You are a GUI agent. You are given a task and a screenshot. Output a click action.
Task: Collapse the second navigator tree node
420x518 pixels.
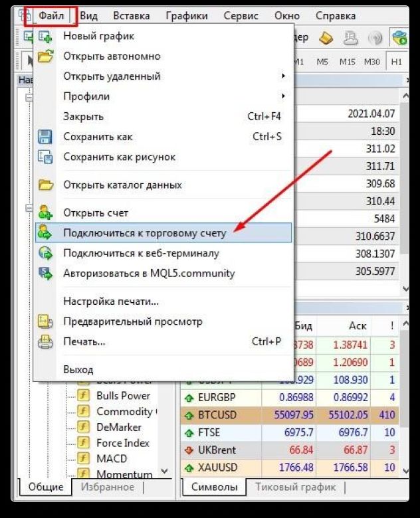[29, 208]
